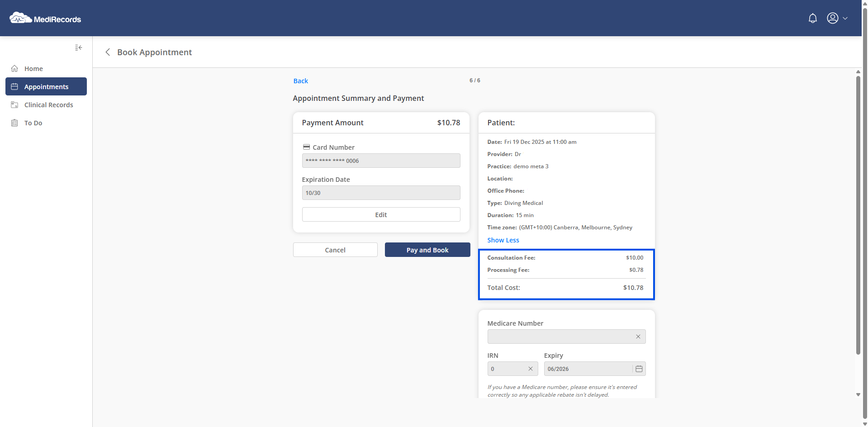Cancel the appointment booking
868x427 pixels.
335,250
